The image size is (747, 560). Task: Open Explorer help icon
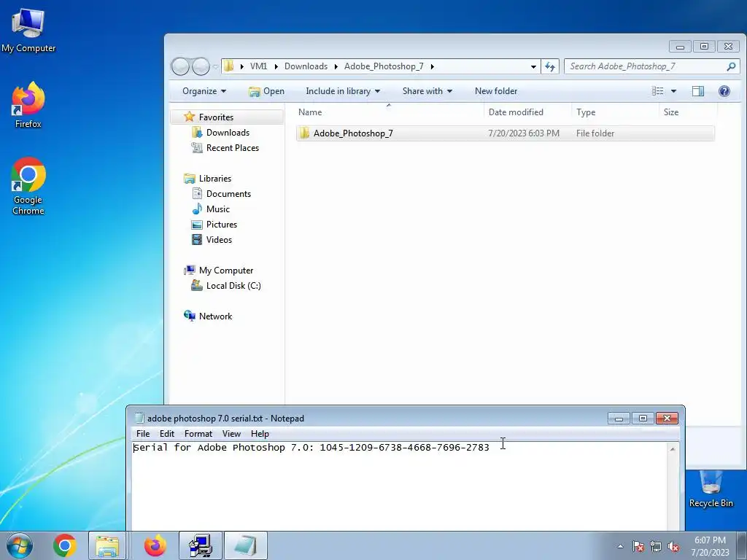click(724, 91)
